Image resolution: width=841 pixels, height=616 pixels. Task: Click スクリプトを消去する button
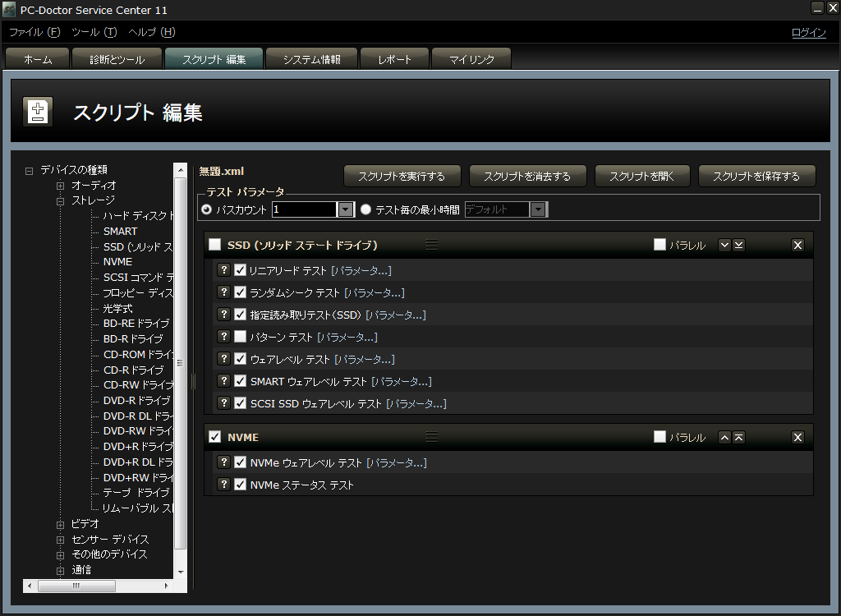(528, 176)
